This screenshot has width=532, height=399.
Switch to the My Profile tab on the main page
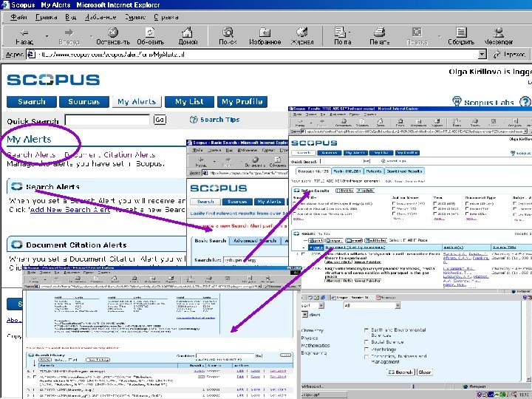[x=242, y=101]
